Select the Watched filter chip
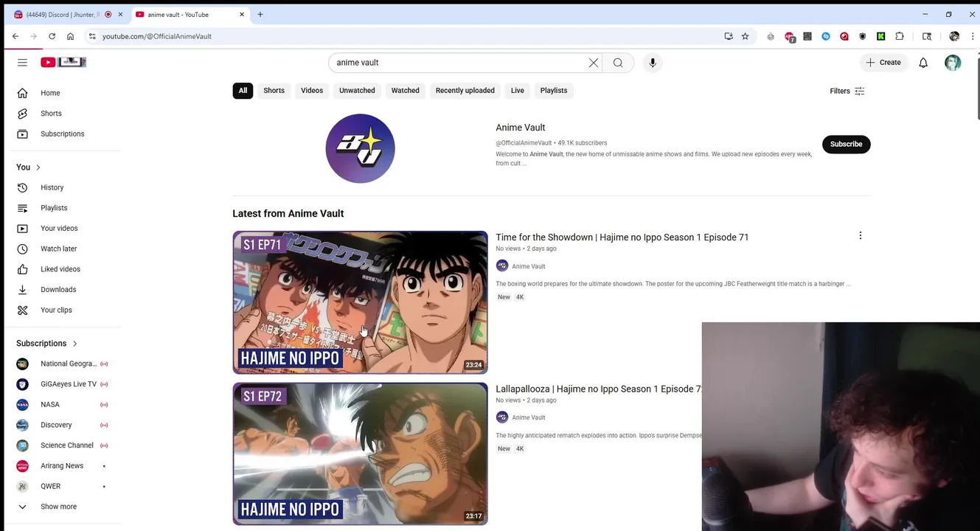The image size is (980, 531). [x=405, y=91]
